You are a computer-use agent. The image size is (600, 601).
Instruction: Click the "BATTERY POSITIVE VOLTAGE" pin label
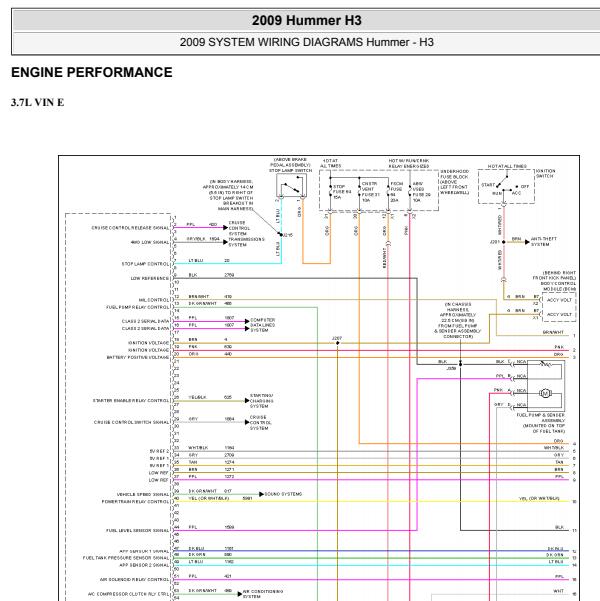point(138,357)
